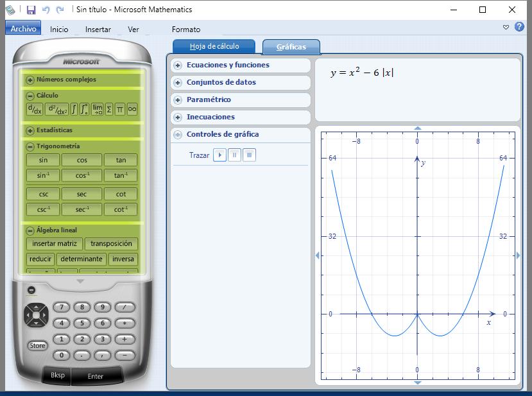
Task: Click the inverse cosine button
Action: coord(82,175)
